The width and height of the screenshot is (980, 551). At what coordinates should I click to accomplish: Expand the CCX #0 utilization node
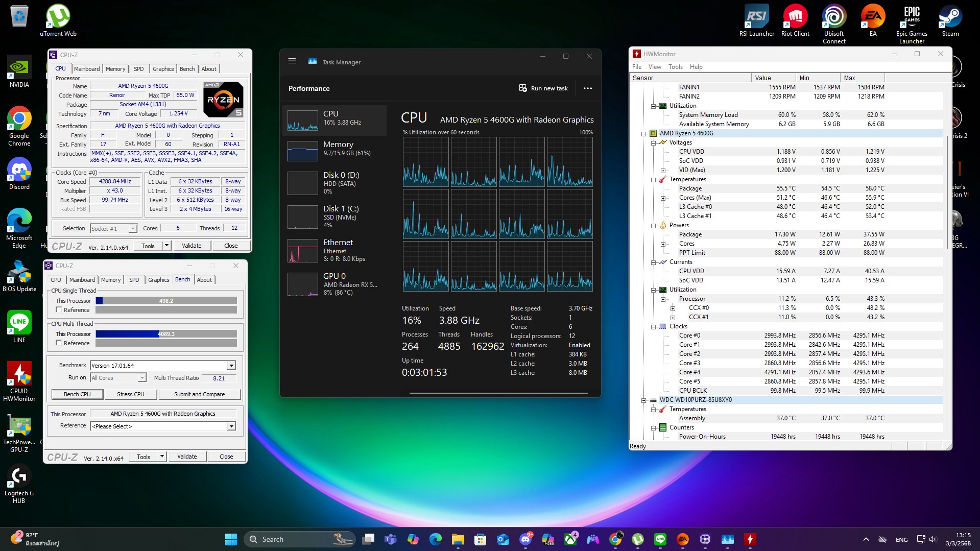click(673, 308)
